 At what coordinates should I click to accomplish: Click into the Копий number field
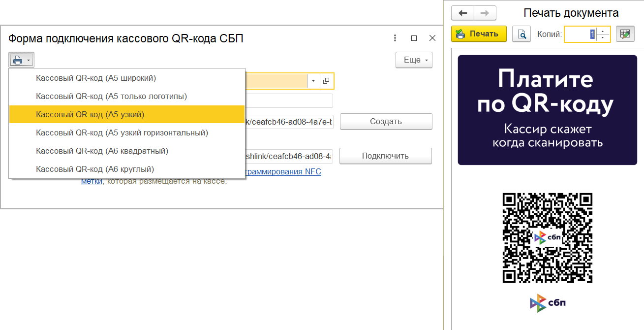coord(580,34)
